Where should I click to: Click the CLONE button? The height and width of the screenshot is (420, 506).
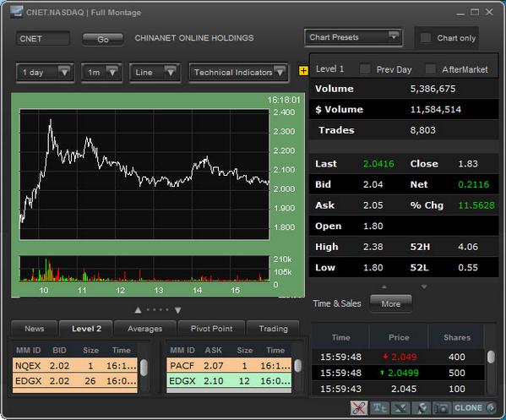click(468, 408)
